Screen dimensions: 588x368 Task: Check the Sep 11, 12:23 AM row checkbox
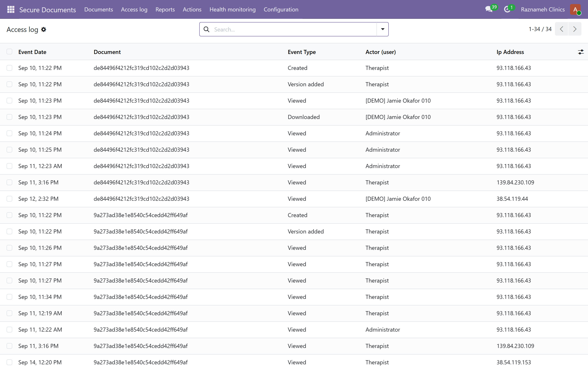pyautogui.click(x=9, y=166)
